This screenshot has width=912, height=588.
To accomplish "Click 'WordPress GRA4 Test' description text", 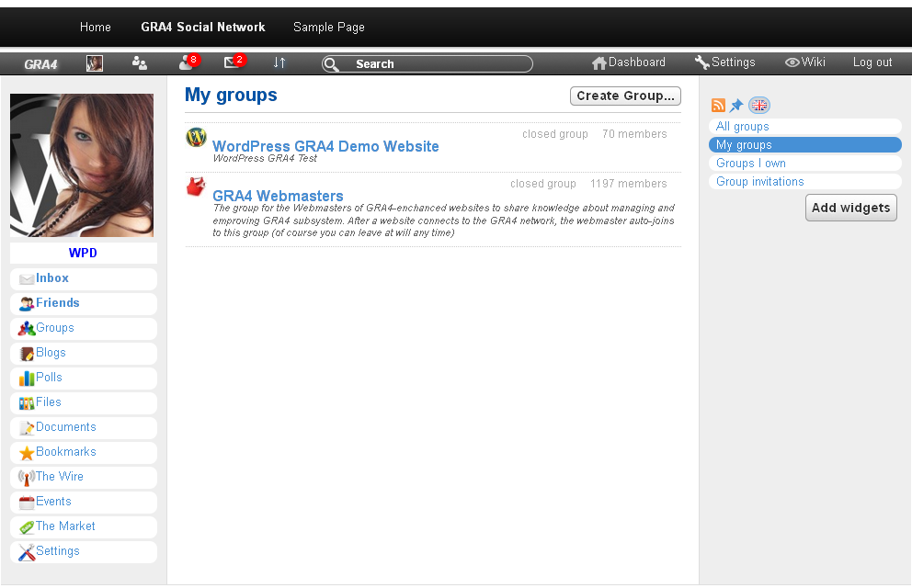I will pyautogui.click(x=265, y=159).
